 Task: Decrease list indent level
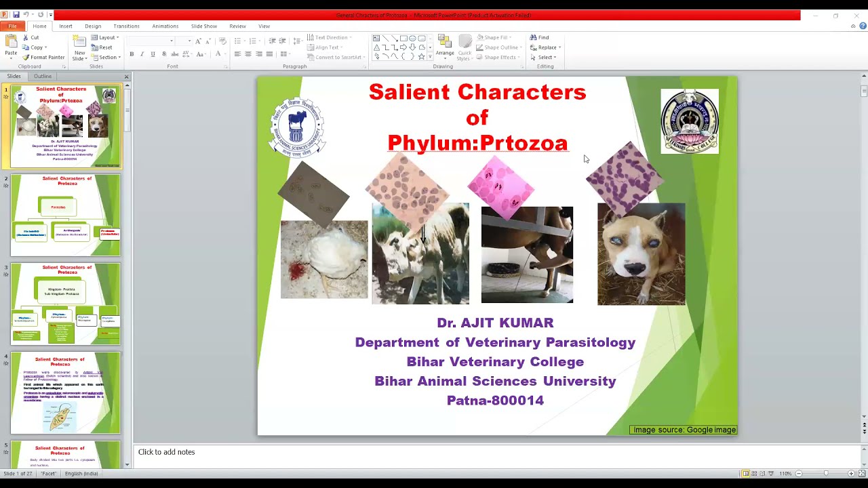272,41
